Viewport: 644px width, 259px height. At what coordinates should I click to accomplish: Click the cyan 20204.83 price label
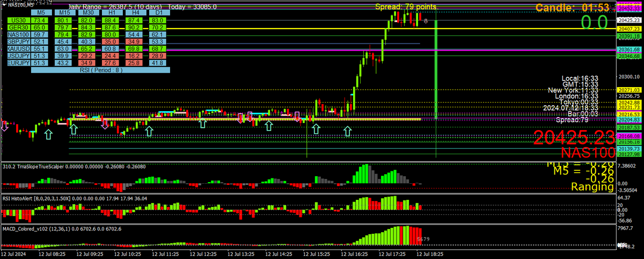(x=628, y=119)
